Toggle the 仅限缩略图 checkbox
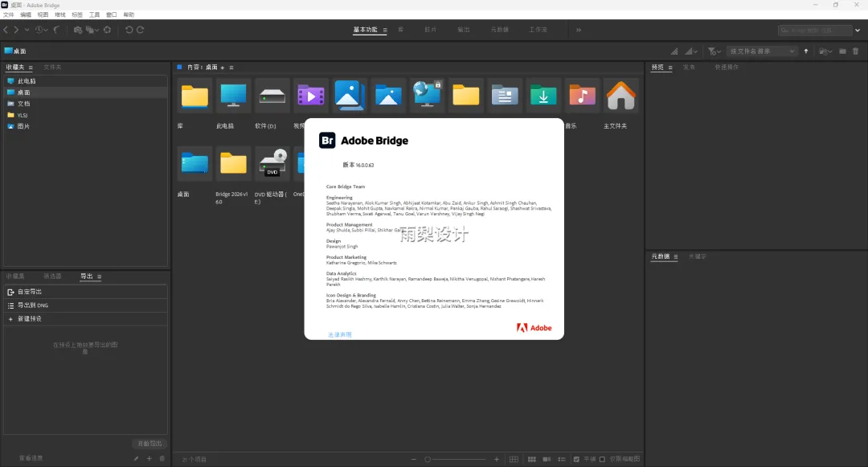 [602, 459]
